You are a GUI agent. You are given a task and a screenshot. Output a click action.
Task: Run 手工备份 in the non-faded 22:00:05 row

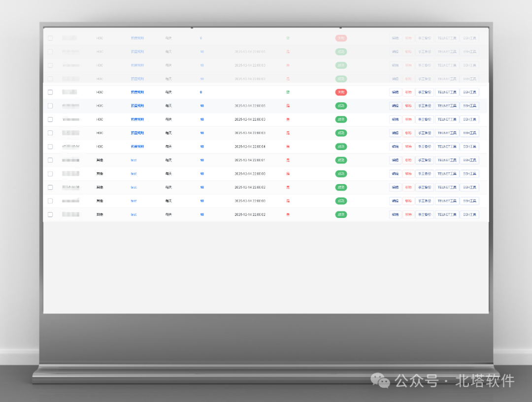425,106
